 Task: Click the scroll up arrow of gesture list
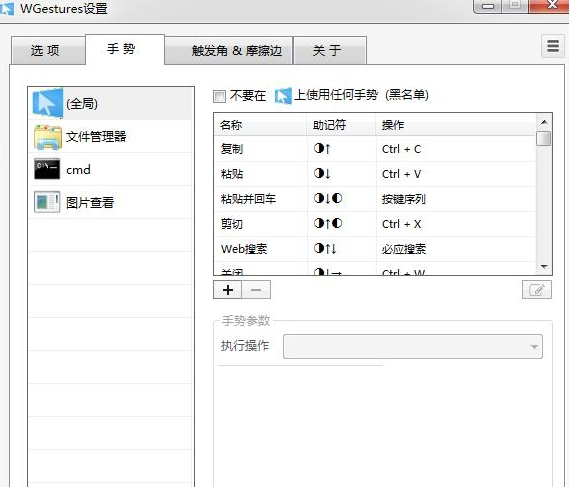click(544, 122)
